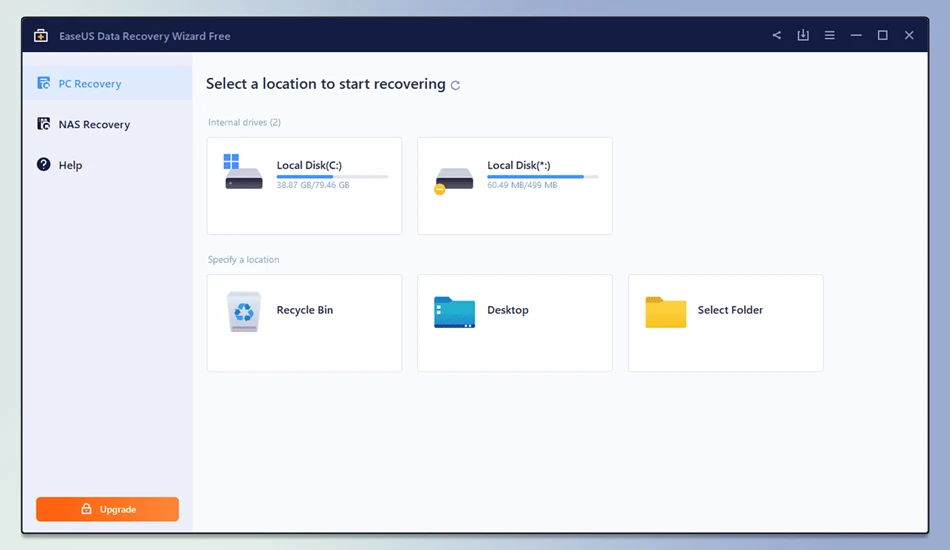Select the PC Recovery sidebar icon

pos(44,83)
